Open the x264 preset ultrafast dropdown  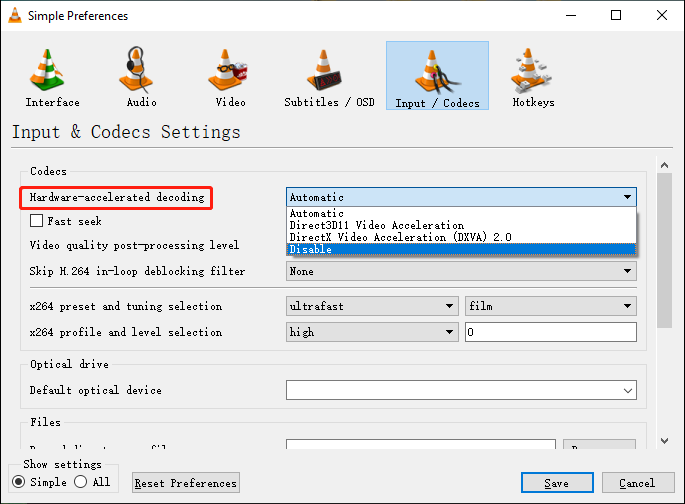tap(372, 306)
